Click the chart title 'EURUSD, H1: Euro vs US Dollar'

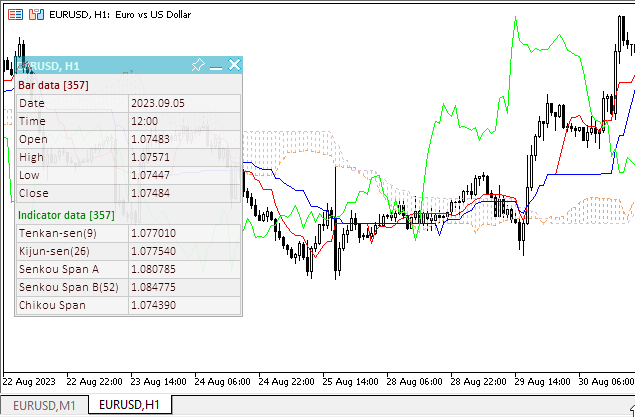(x=120, y=15)
